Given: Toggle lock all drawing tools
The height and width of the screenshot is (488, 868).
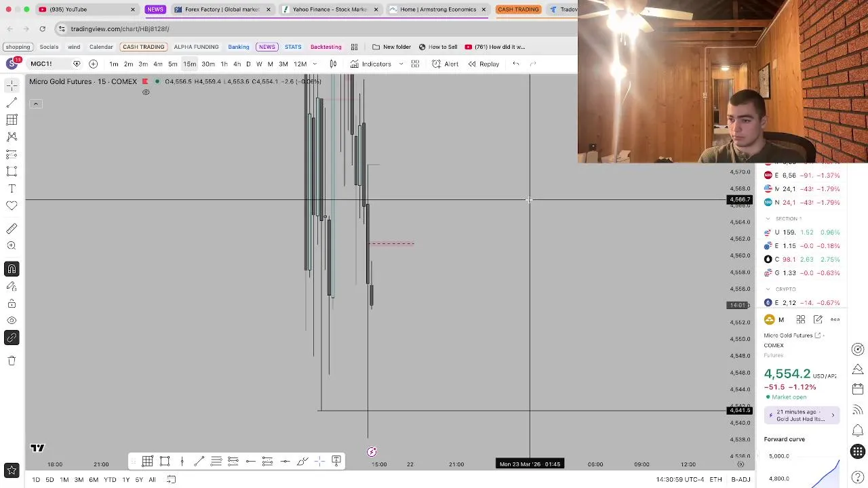Looking at the screenshot, I should click(12, 304).
